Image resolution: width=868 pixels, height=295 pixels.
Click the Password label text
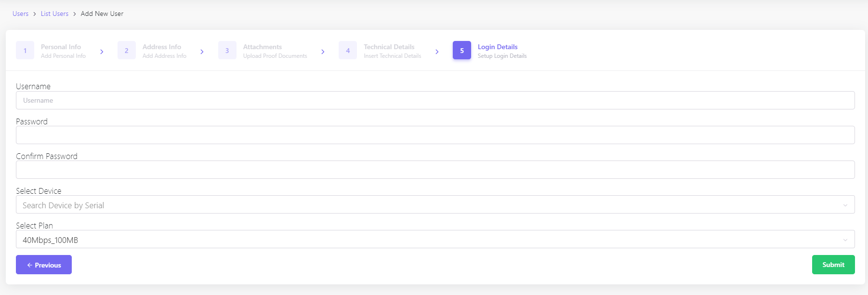coord(32,121)
